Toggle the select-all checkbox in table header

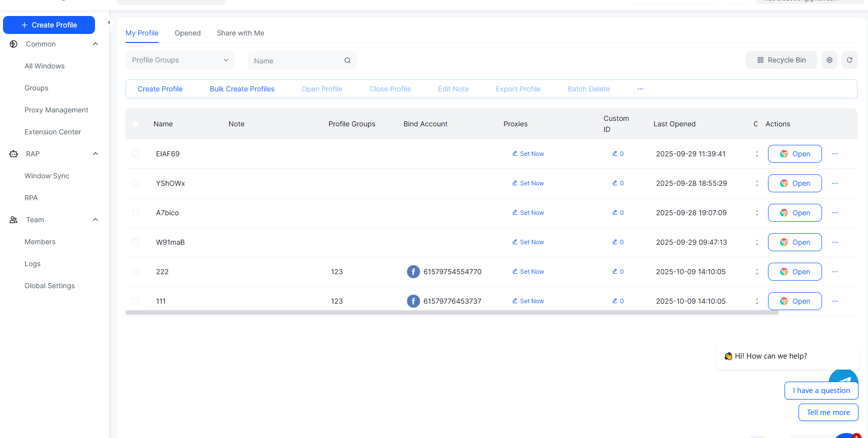[135, 124]
